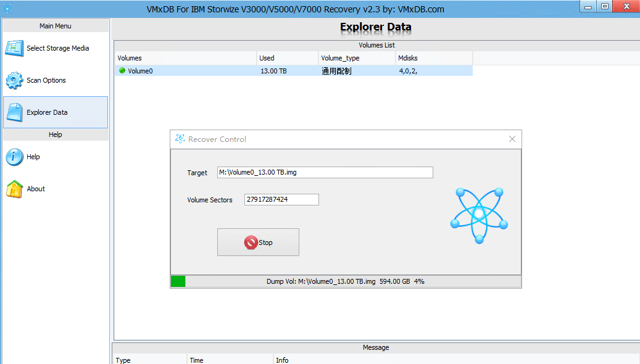Click the Volume Sectors label
This screenshot has width=640, height=364.
210,200
